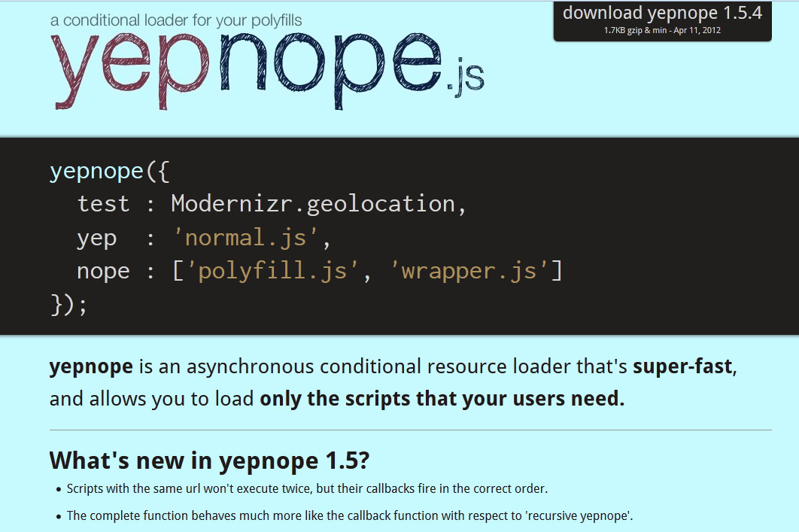This screenshot has height=532, width=799.
Task: Click the bold 'super-fast' text
Action: click(x=683, y=366)
